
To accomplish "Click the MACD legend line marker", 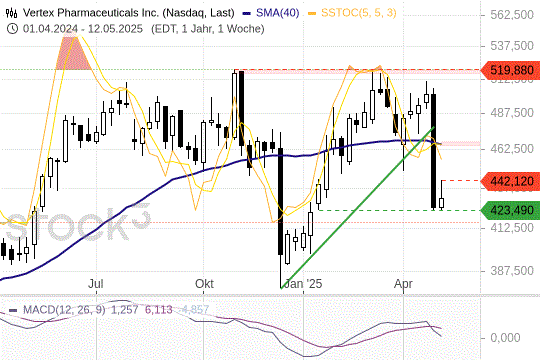I will coord(13,310).
